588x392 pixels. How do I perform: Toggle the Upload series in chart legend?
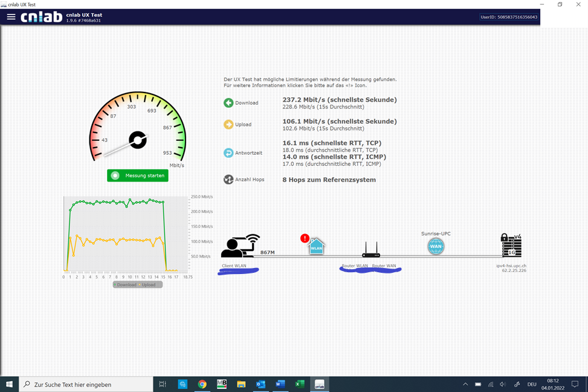click(148, 285)
